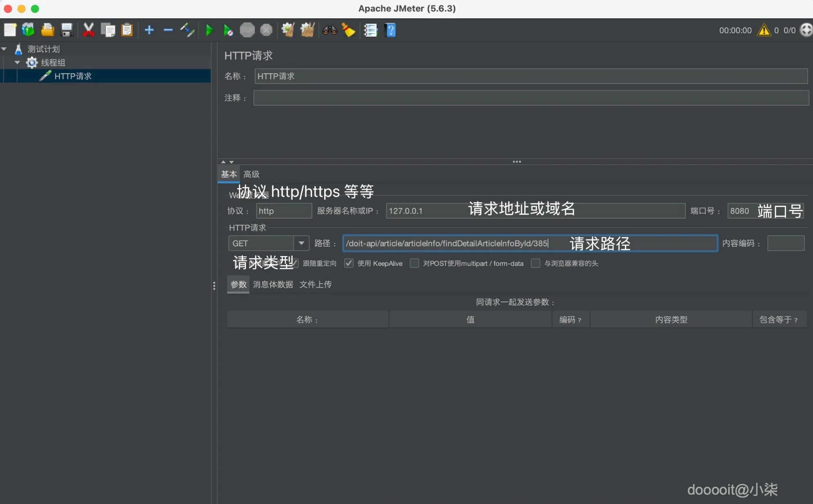Select 文件上传 tab
This screenshot has width=813, height=504.
pyautogui.click(x=316, y=284)
